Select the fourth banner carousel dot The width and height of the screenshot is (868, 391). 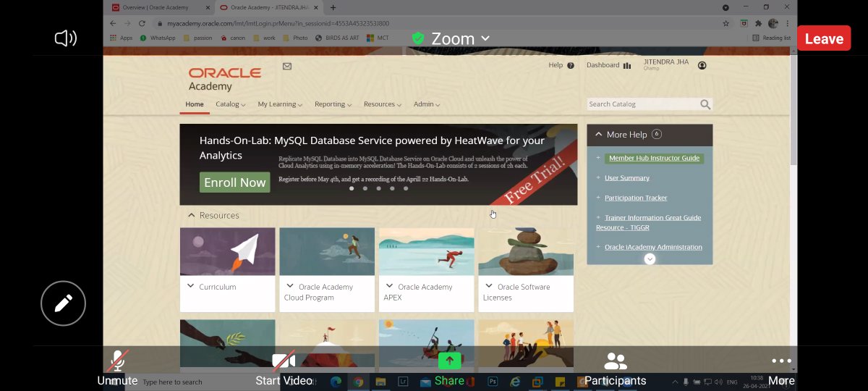pyautogui.click(x=392, y=188)
